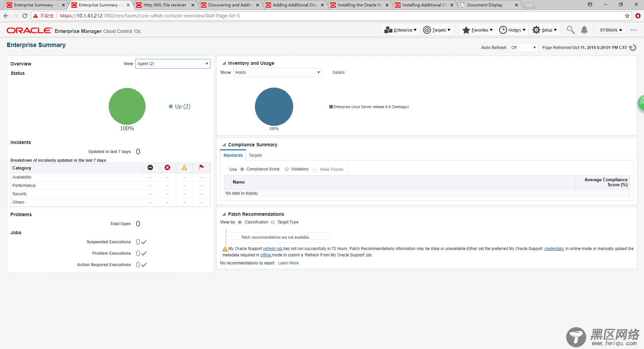Image resolution: width=644 pixels, height=349 pixels.
Task: Select Target Type radio button
Action: [273, 222]
